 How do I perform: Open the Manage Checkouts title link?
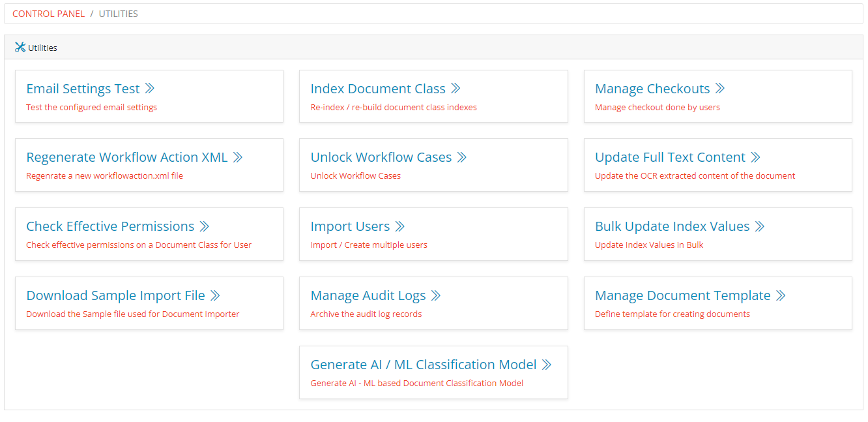pyautogui.click(x=652, y=89)
